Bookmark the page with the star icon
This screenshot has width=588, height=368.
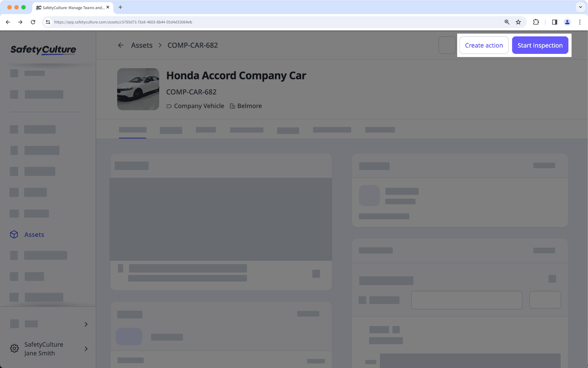518,22
